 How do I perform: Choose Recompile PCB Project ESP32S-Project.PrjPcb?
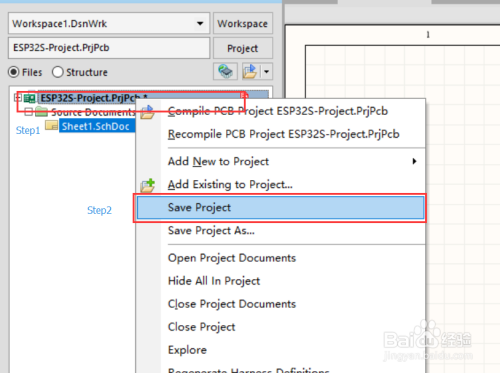pos(281,134)
